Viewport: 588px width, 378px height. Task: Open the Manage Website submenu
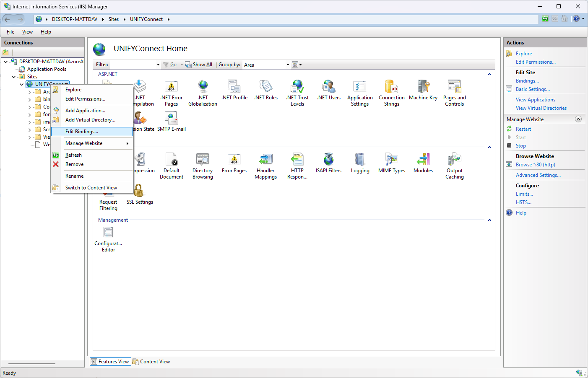[92, 143]
